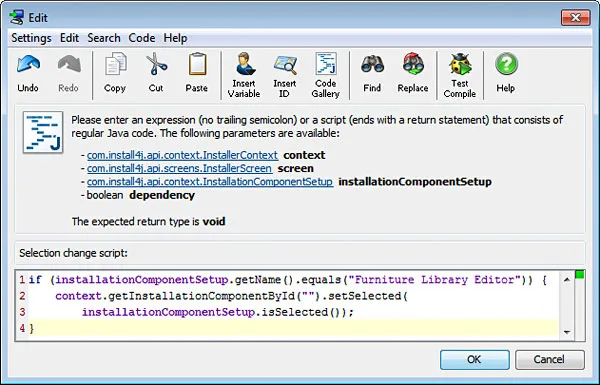Open the Code Gallery

[326, 75]
